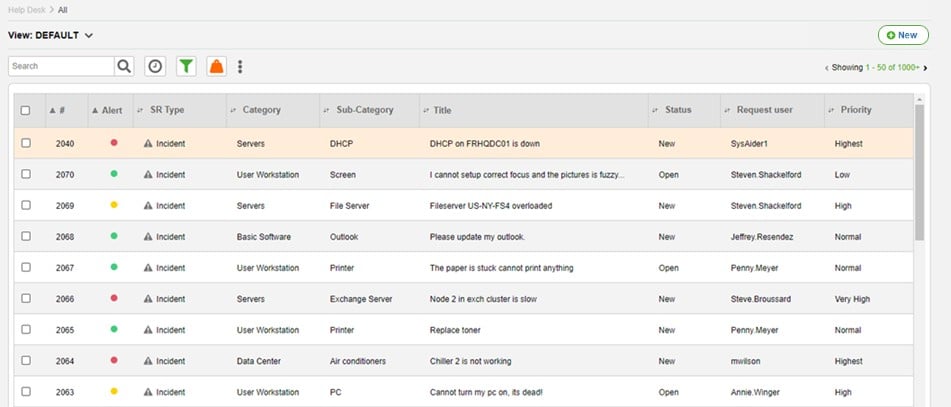
Task: Click the red alert dot on request 2066
Action: pyautogui.click(x=114, y=298)
